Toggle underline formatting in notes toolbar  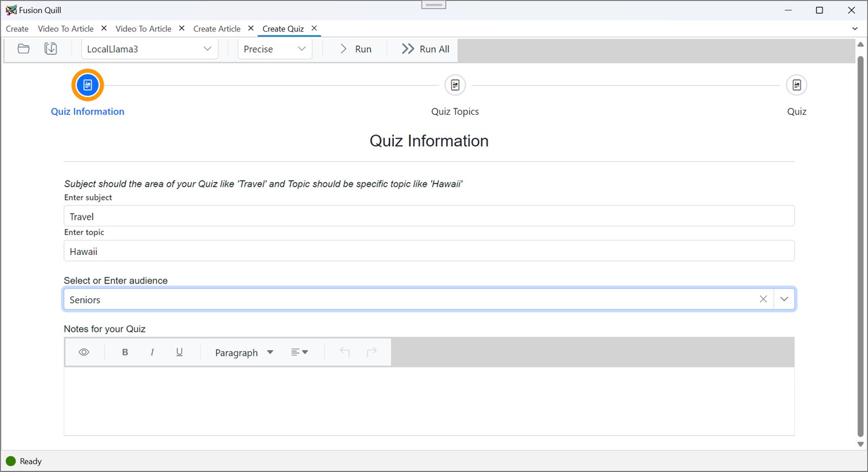tap(179, 352)
